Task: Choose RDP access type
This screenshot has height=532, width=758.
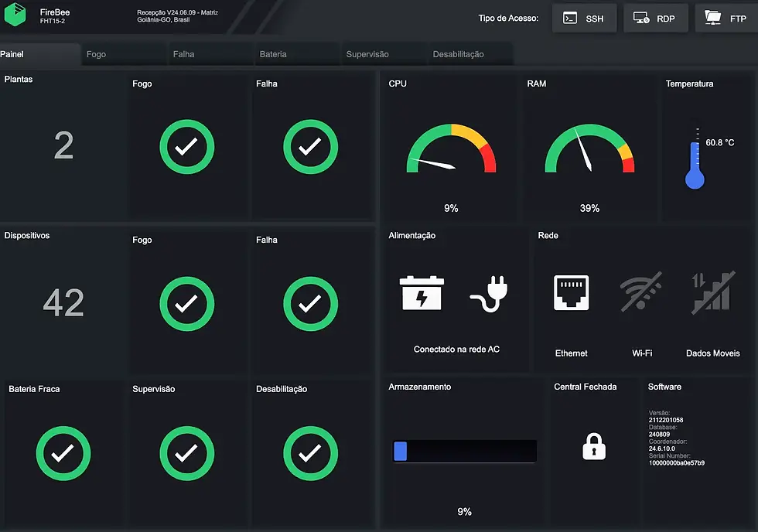Action: (656, 19)
